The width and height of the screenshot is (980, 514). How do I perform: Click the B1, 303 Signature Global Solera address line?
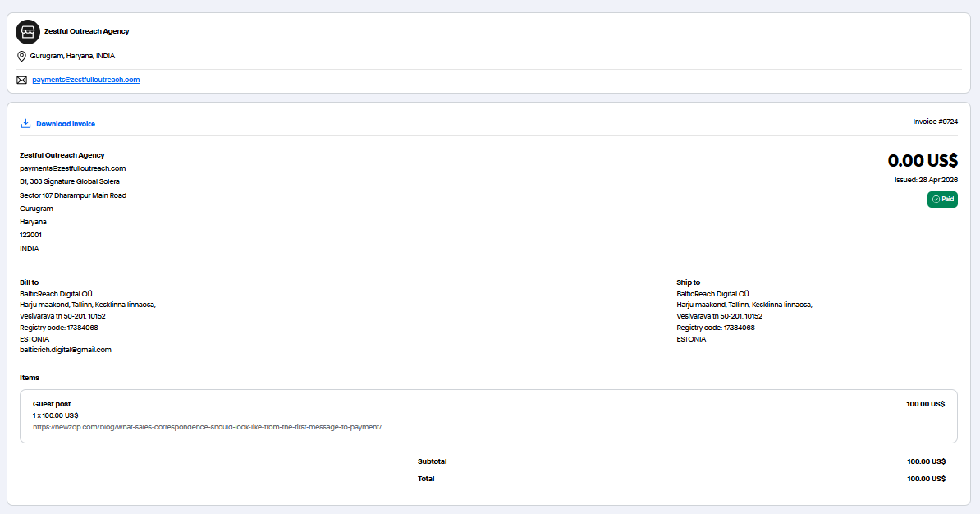(70, 182)
